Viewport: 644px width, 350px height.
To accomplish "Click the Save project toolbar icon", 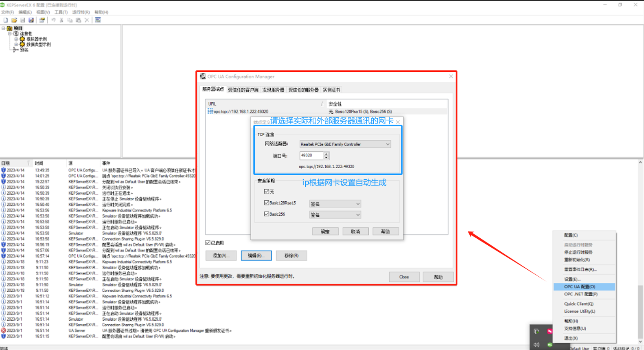I will (23, 20).
